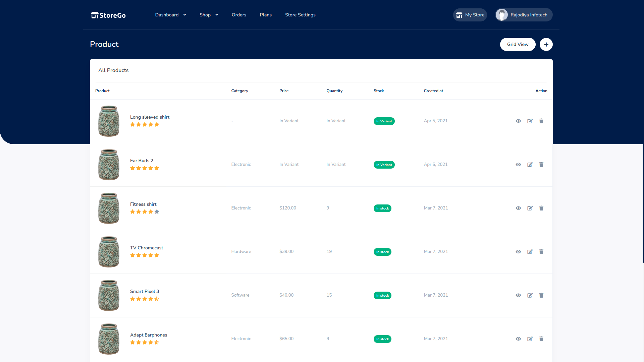The width and height of the screenshot is (644, 362).
Task: Click the Ear Buds 2 In Variant stock badge
Action: point(384,165)
